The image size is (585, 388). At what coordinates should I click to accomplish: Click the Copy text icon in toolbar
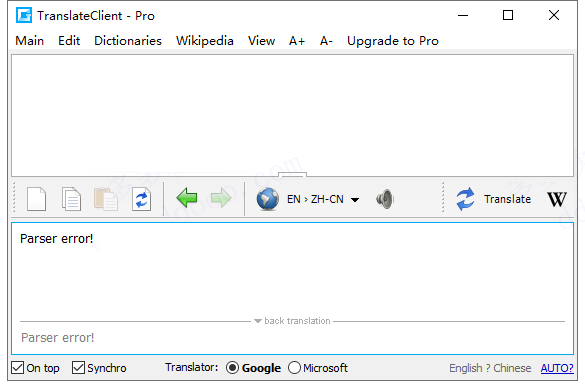point(71,199)
